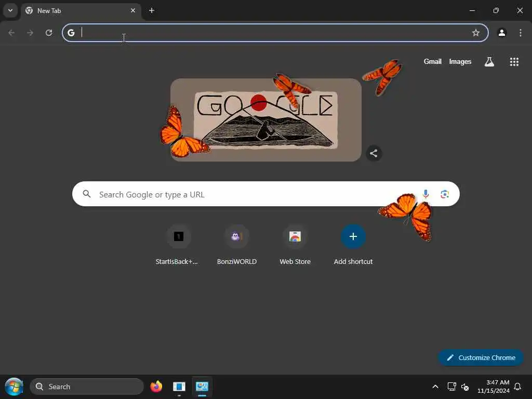Open clock showing 3:47 AM
Image resolution: width=532 pixels, height=399 pixels.
[493, 387]
